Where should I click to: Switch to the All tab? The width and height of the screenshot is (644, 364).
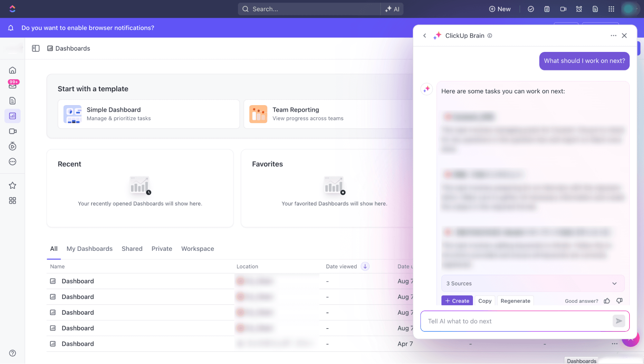[54, 249]
